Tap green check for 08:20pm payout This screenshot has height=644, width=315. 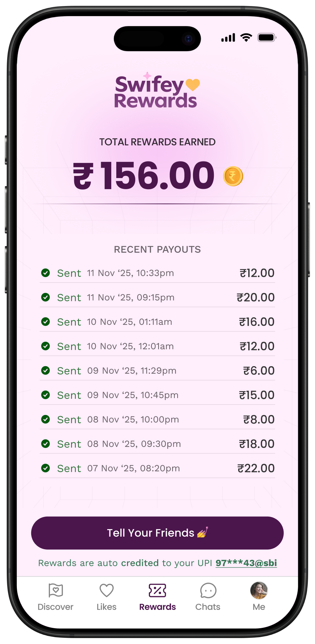coord(46,468)
